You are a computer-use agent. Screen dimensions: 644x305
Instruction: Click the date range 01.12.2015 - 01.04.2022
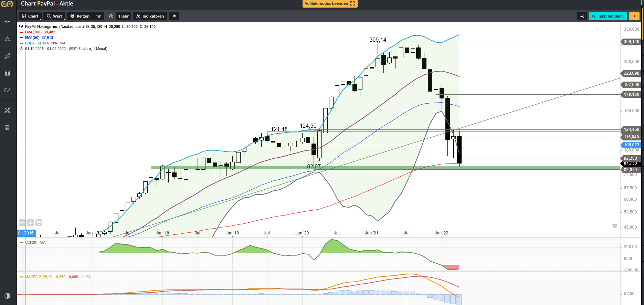pos(45,49)
